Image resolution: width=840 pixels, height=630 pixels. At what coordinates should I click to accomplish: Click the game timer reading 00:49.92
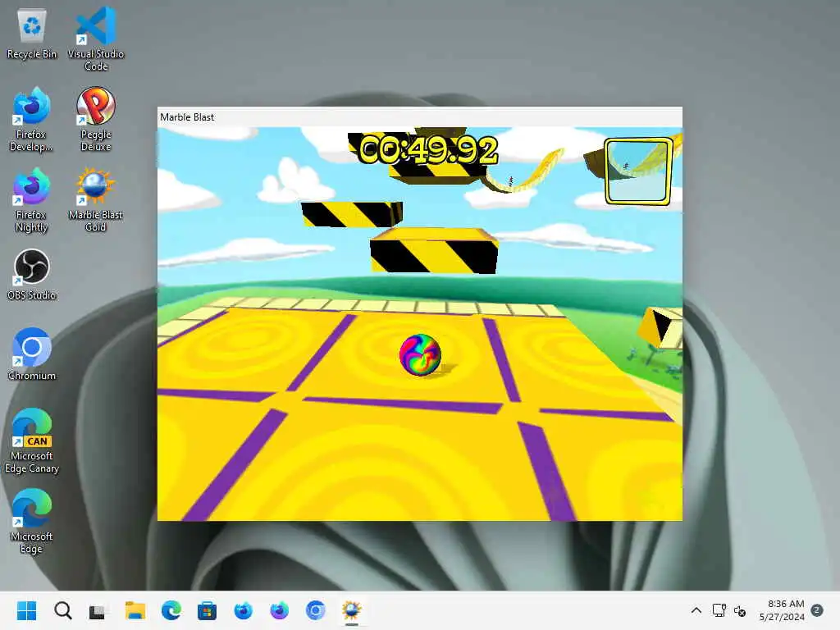[428, 149]
